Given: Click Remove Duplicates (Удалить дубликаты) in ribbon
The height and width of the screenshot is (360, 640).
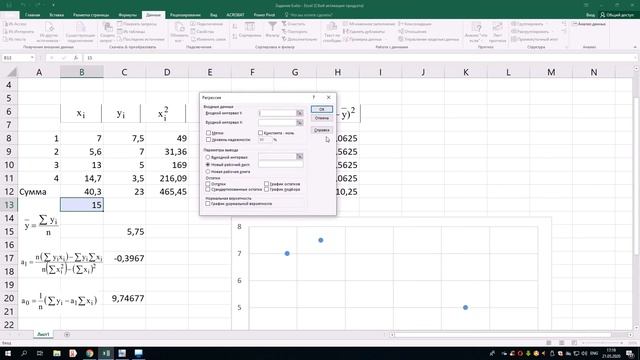Looking at the screenshot, I should coord(364,31).
